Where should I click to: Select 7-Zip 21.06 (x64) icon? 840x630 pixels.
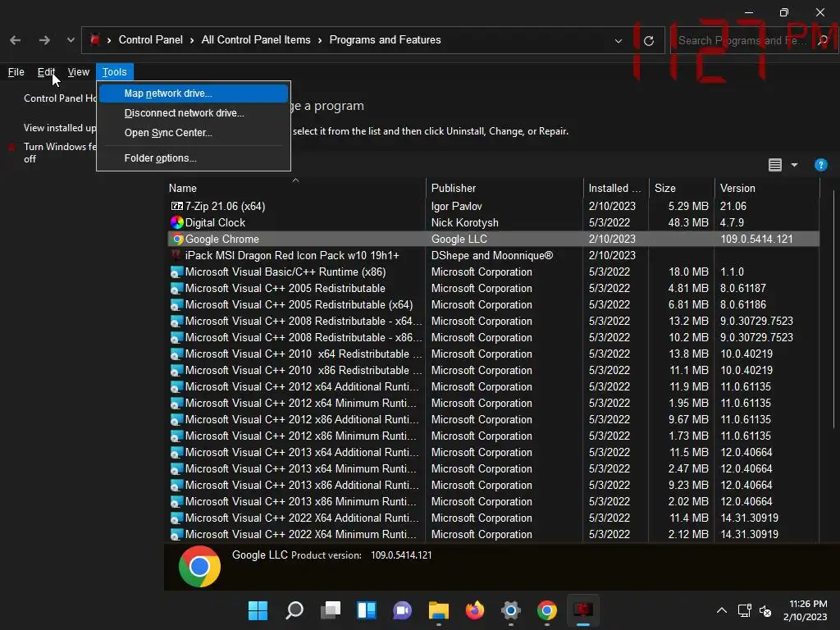pos(177,206)
